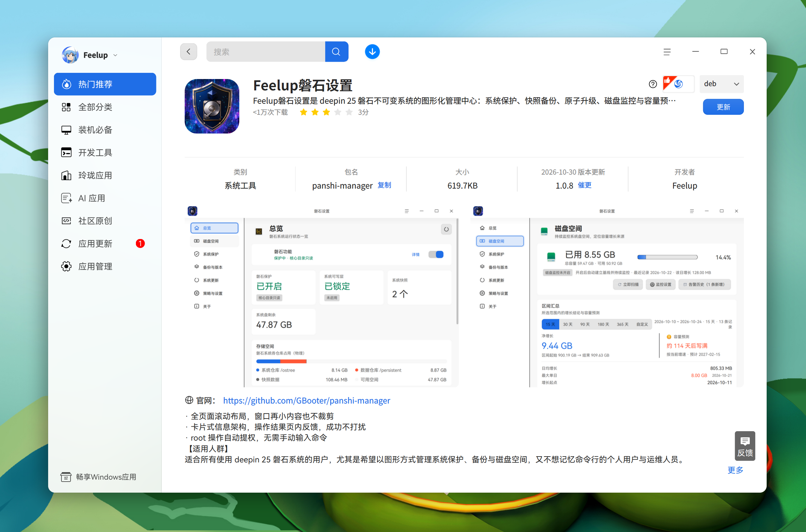
Task: Click the 更新 update button
Action: point(723,107)
